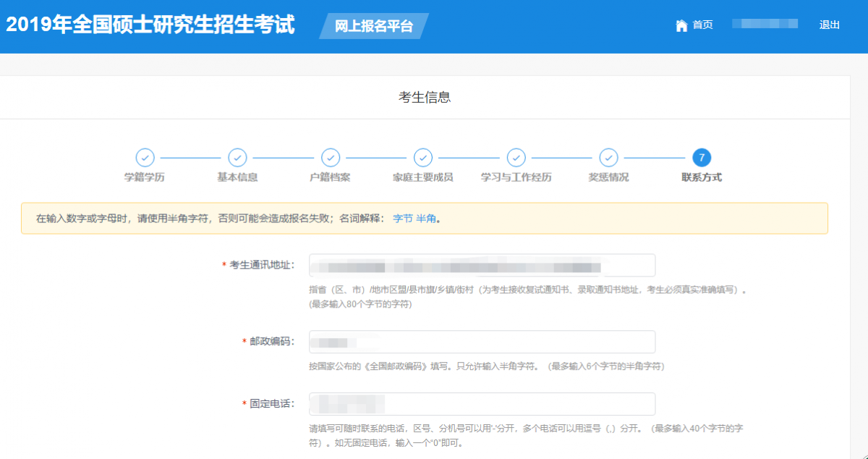Screen dimensions: 868x459
Task: Click the step progress bar between 奖惩情况 and 联系方式
Action: click(655, 157)
